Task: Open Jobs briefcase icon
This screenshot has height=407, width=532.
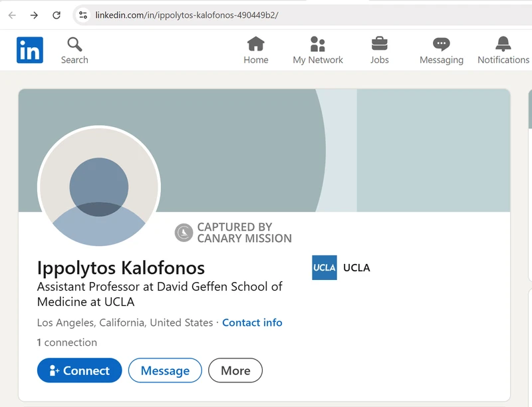Action: pyautogui.click(x=379, y=44)
